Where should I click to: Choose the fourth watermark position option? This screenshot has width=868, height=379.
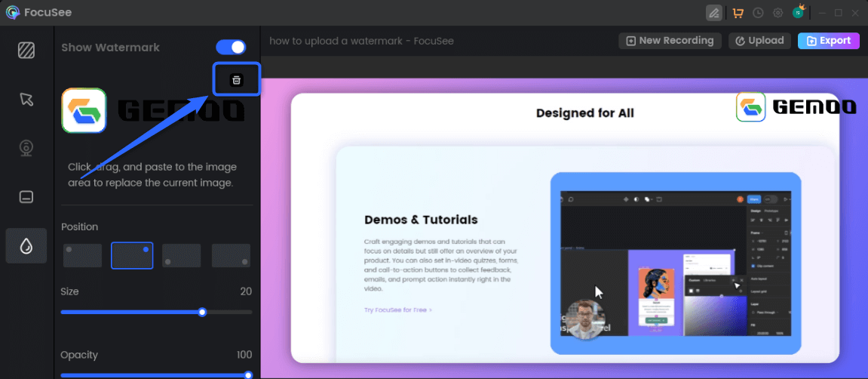[x=231, y=255]
